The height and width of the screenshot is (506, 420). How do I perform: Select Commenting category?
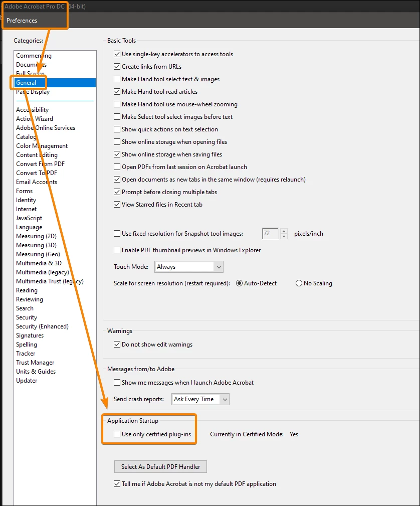(55, 56)
